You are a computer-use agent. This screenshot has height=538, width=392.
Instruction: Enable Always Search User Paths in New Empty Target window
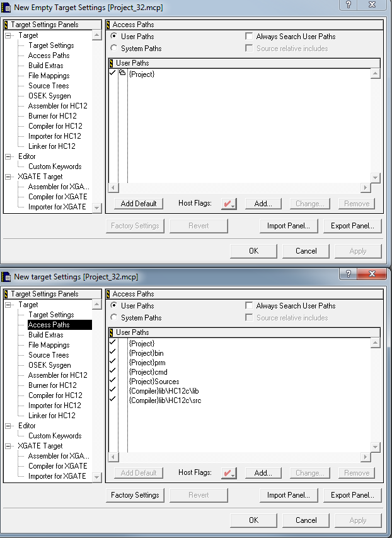coord(249,36)
